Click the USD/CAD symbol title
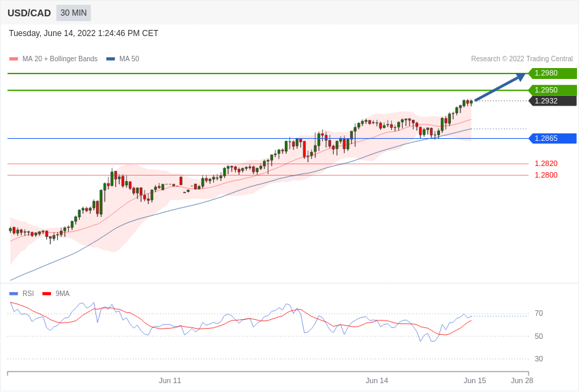 click(x=29, y=13)
